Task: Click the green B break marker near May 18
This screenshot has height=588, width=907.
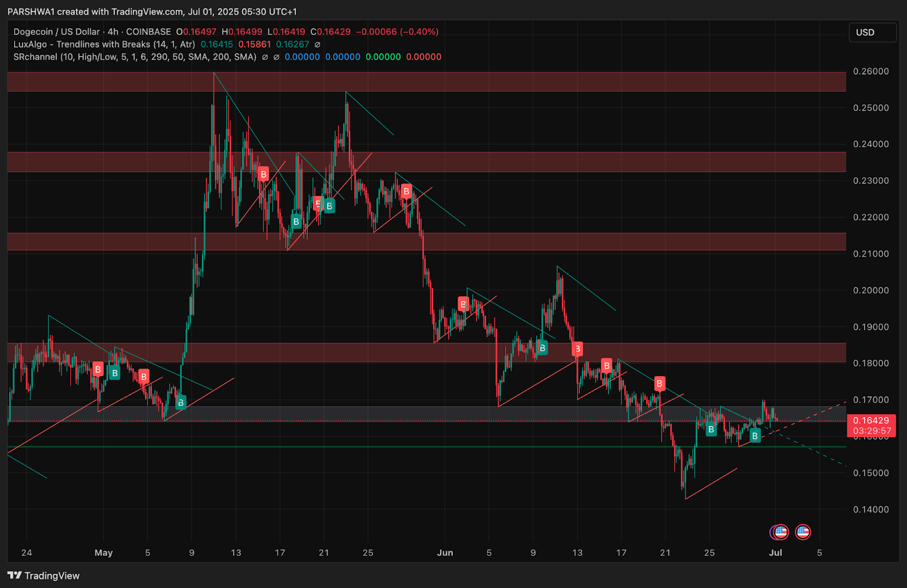Action: point(296,221)
